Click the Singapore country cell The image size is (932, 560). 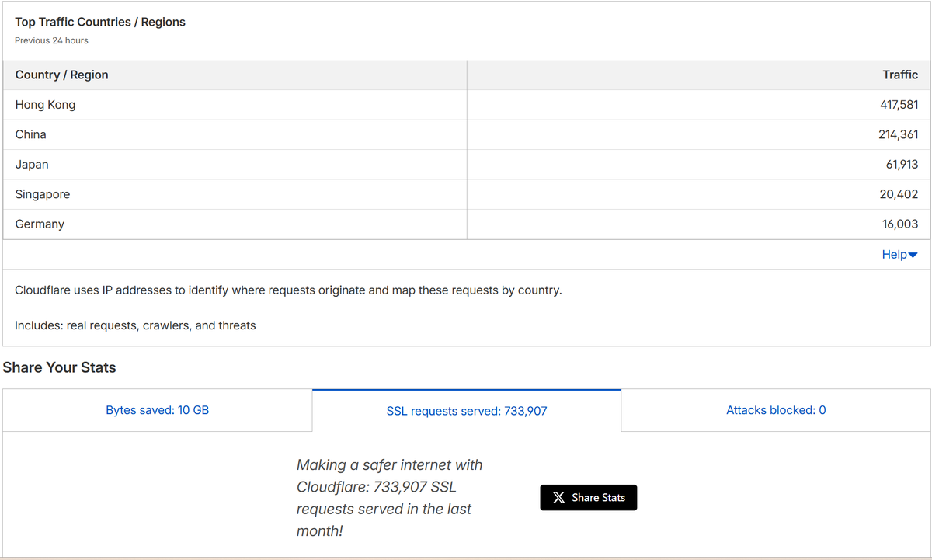coord(235,194)
